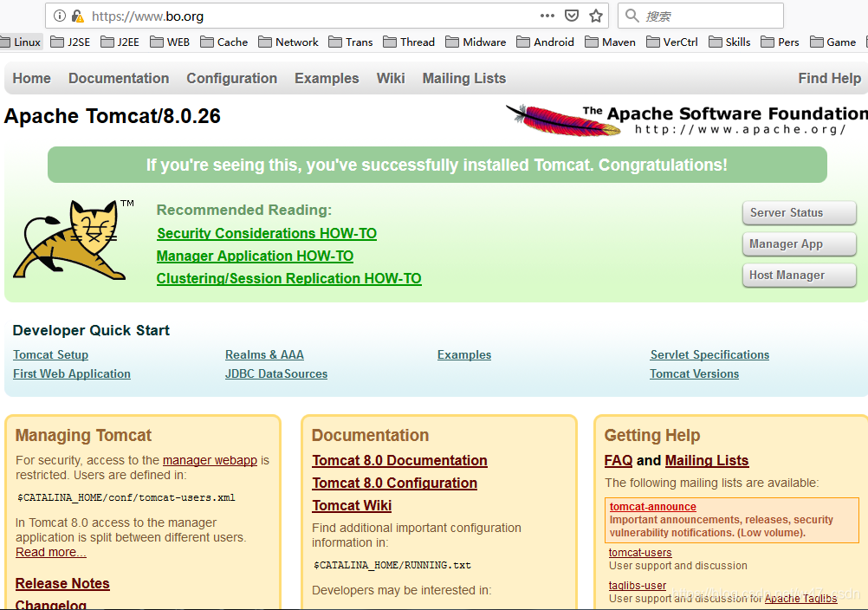Click the $CATALINA_HOME/conf/tomcat-users.xml path text

point(126,497)
